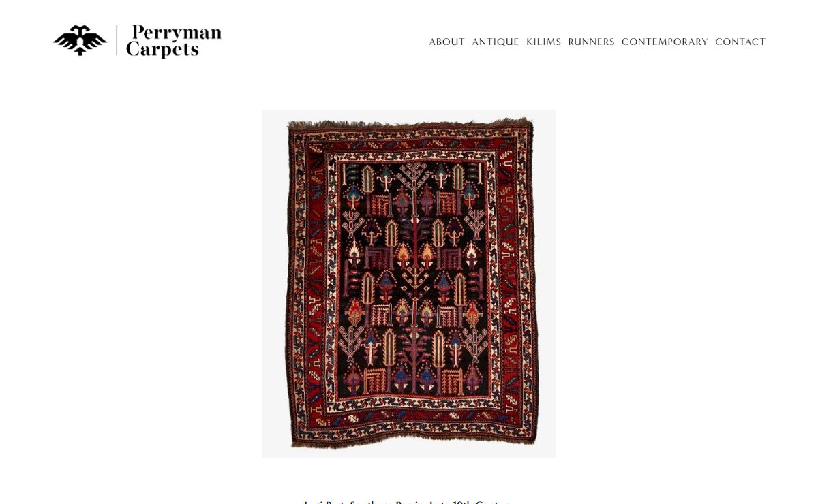Click the word Carpets in the logo
The width and height of the screenshot is (818, 504).
coord(162,50)
